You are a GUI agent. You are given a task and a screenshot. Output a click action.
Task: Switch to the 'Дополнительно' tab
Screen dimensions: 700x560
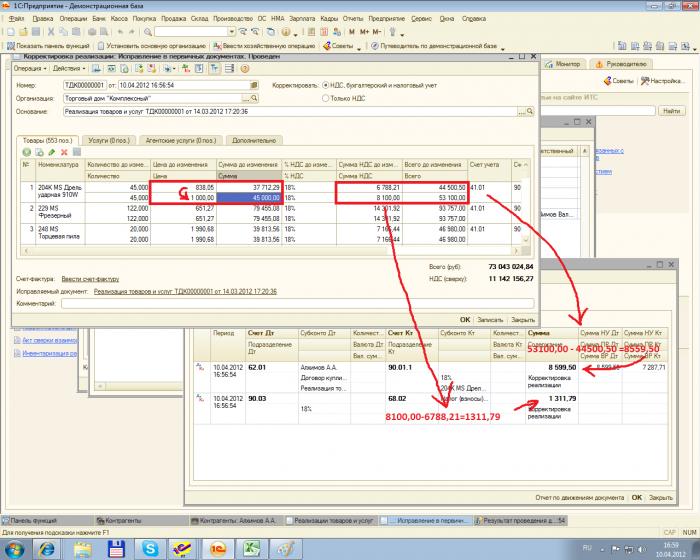click(x=254, y=140)
